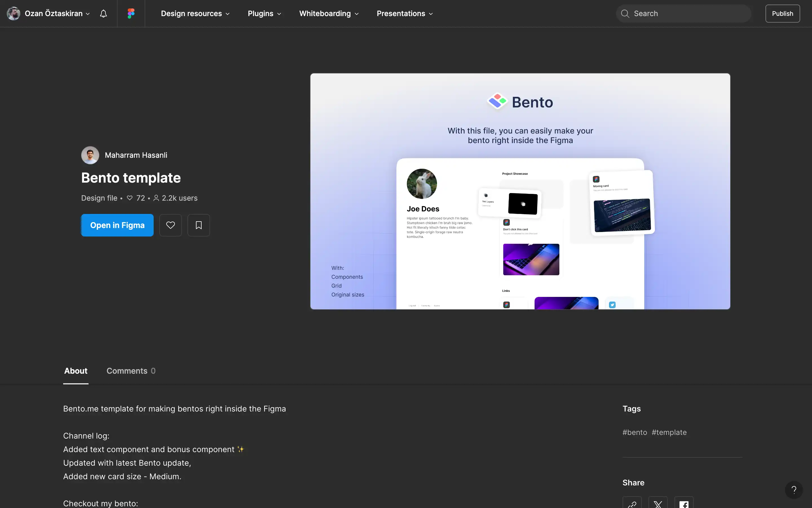812x508 pixels.
Task: Click the #bento tag
Action: coord(635,432)
